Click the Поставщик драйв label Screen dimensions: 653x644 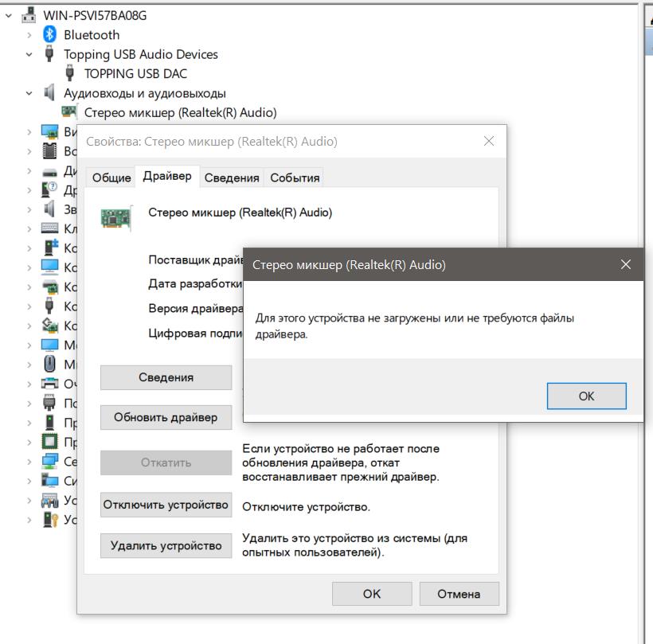click(196, 260)
